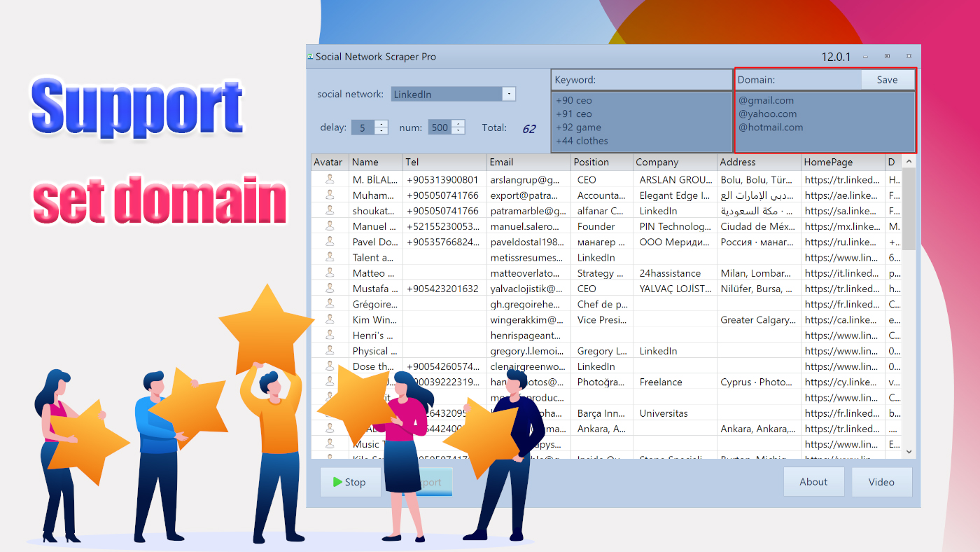Click the avatar icon in the Henri's row
Viewport: 980px width, 552px height.
tap(330, 335)
